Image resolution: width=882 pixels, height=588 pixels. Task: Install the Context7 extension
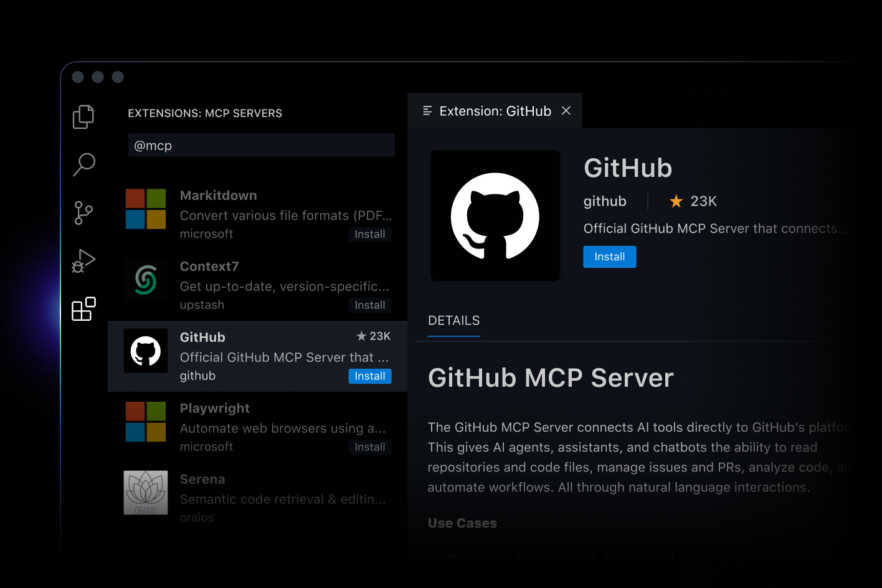click(370, 305)
